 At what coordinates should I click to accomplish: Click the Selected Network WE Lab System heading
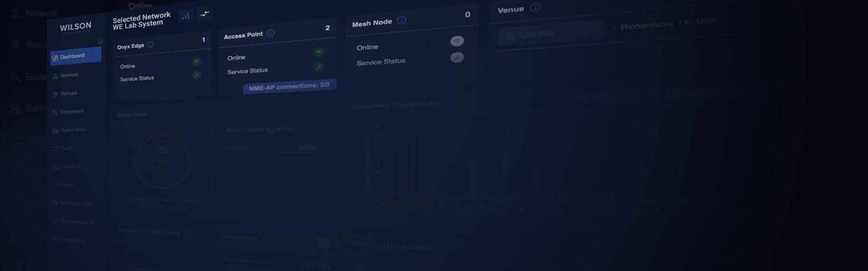(x=141, y=21)
